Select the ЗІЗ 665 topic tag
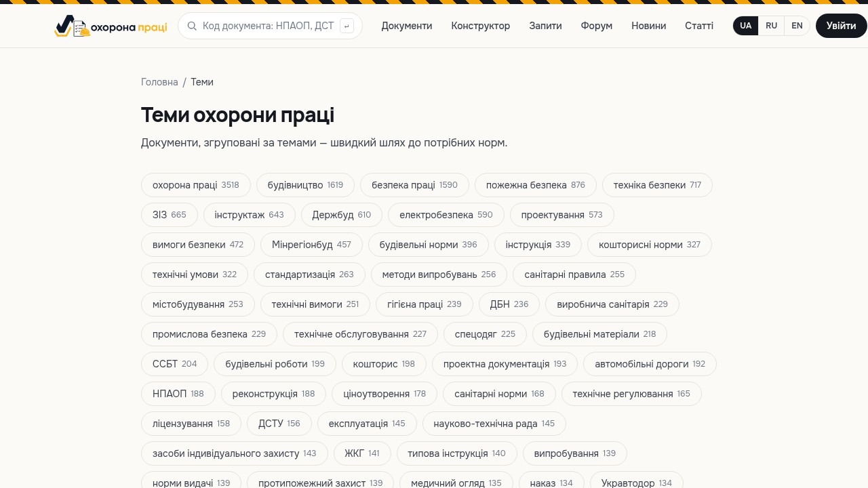 point(170,215)
